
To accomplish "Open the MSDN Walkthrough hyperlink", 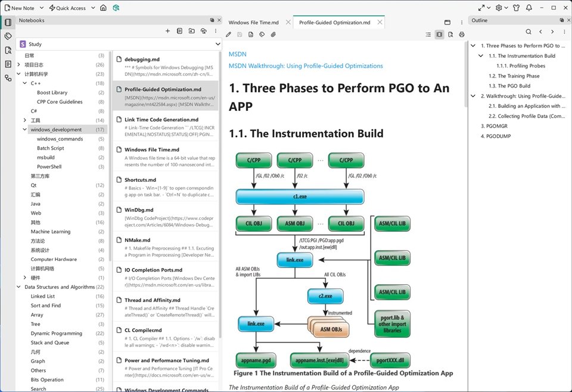I will pyautogui.click(x=306, y=66).
